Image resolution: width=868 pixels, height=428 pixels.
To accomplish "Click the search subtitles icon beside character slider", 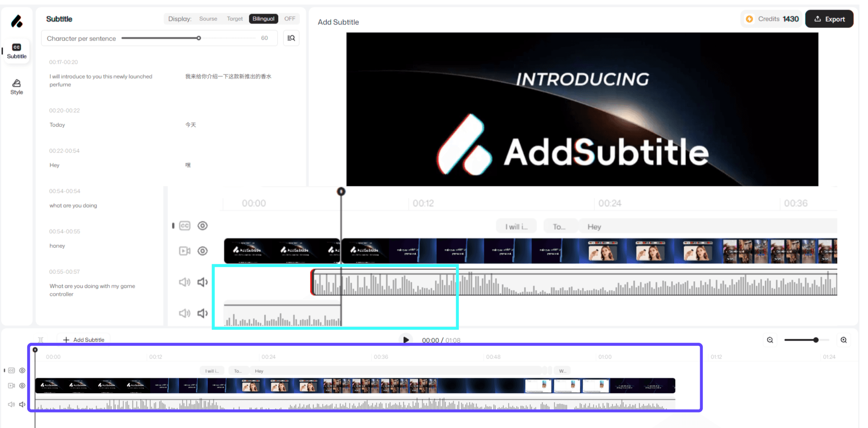I will pos(291,38).
